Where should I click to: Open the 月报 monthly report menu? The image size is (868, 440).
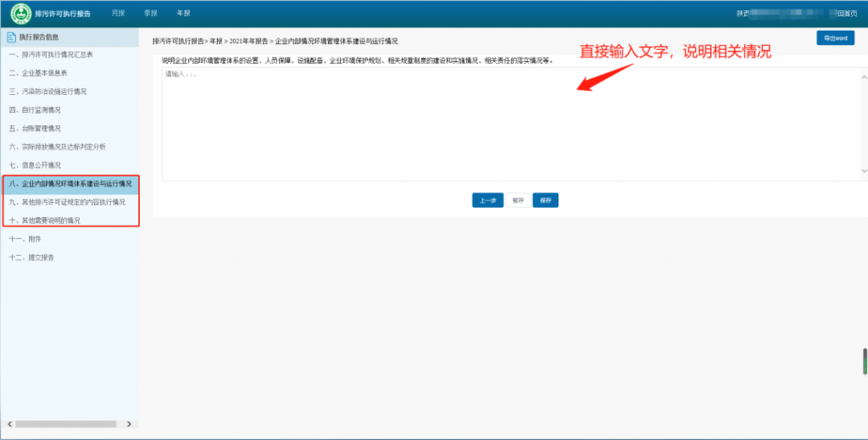coord(119,14)
